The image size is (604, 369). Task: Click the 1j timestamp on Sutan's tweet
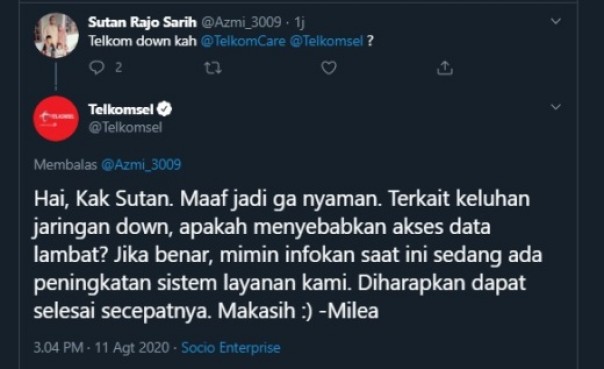click(299, 22)
